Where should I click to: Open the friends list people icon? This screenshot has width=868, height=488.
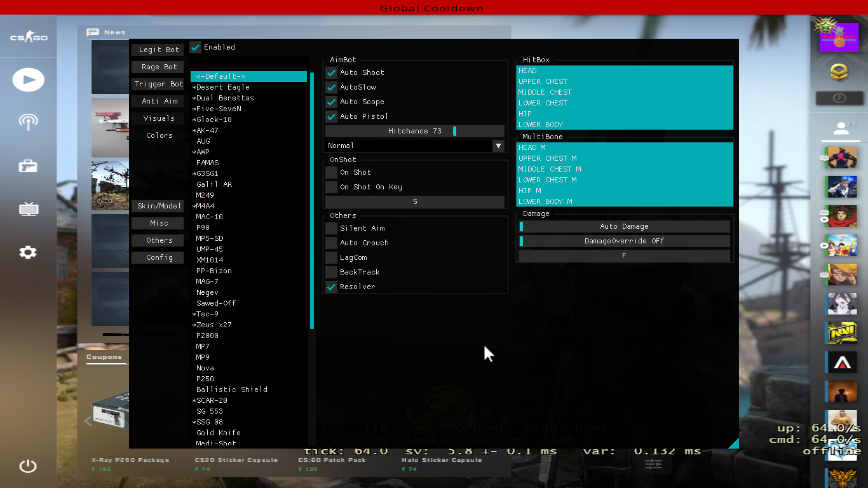[842, 128]
